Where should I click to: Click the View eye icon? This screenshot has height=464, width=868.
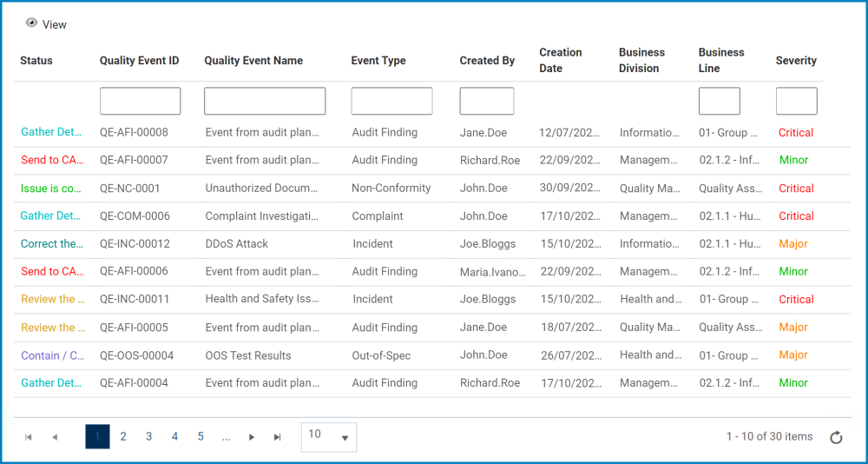(31, 23)
